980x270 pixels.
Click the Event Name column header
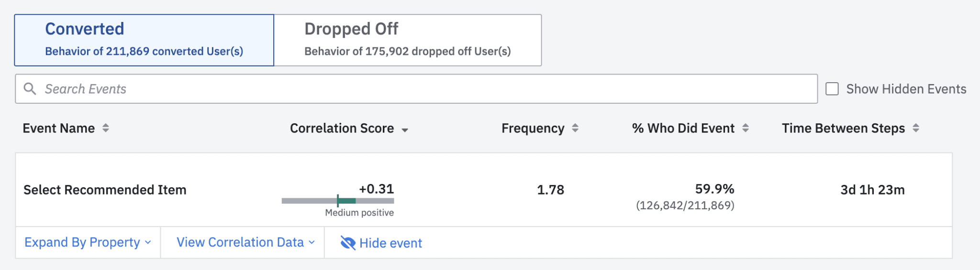click(x=58, y=128)
